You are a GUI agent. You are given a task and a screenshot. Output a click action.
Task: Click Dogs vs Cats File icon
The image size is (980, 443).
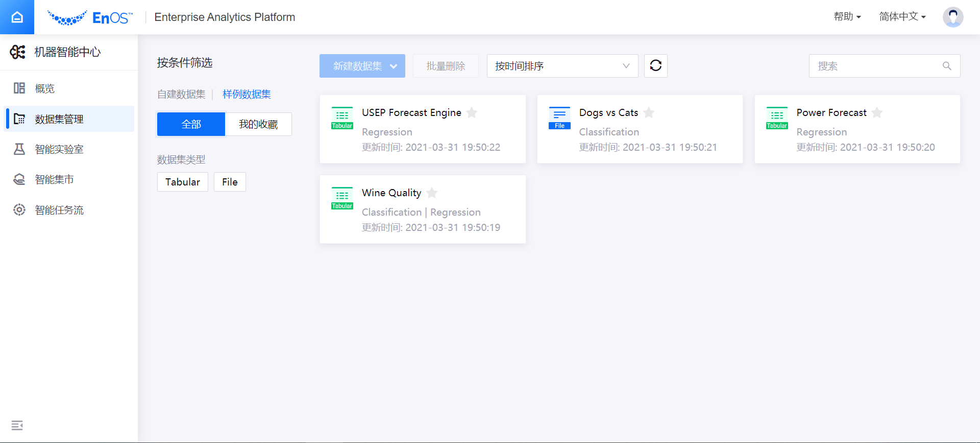click(x=559, y=118)
